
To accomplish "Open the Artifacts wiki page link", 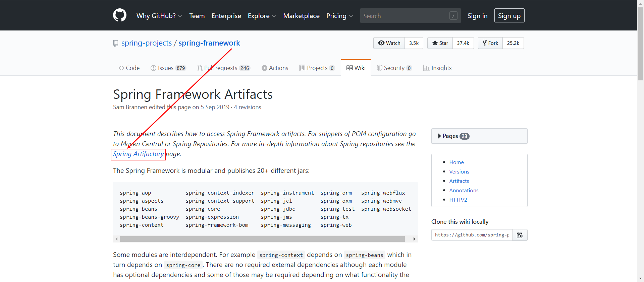I will click(x=459, y=181).
